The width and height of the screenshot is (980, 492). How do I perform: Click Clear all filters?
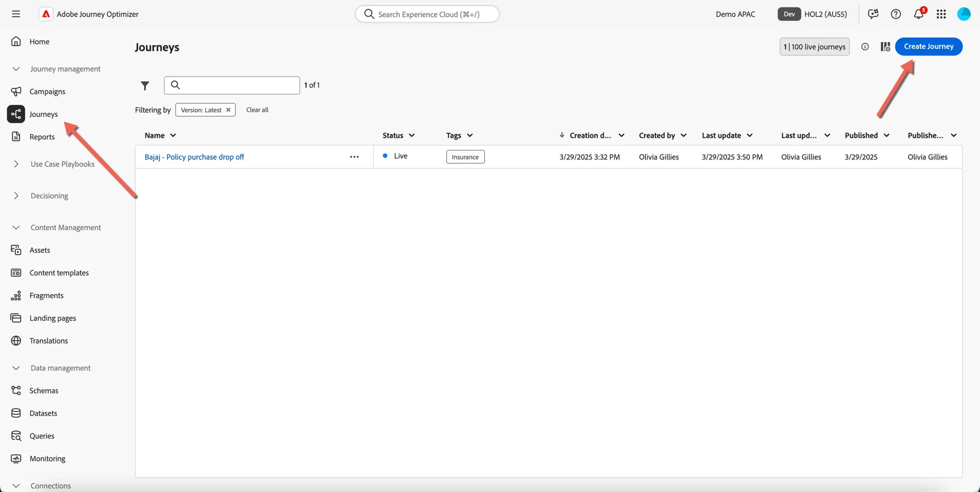click(257, 110)
